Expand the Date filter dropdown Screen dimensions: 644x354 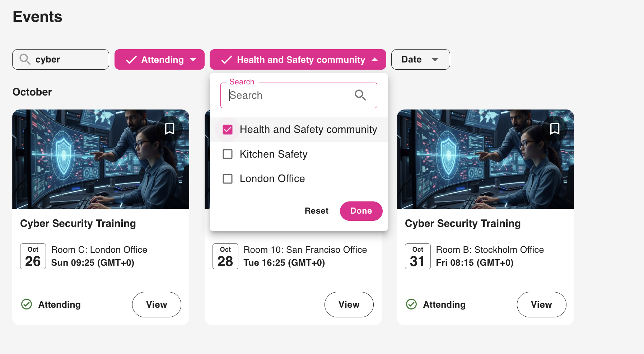(420, 60)
